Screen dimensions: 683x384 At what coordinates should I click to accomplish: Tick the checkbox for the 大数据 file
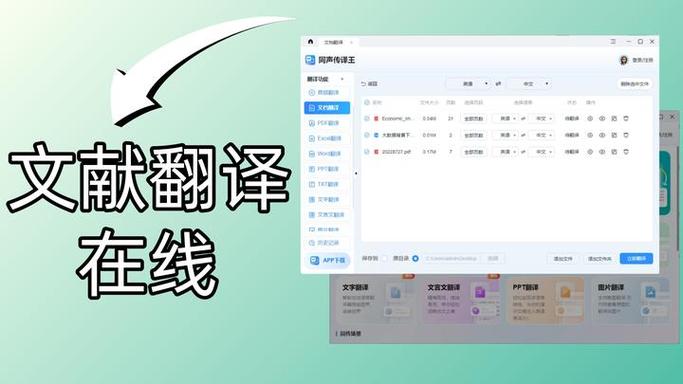[x=367, y=135]
